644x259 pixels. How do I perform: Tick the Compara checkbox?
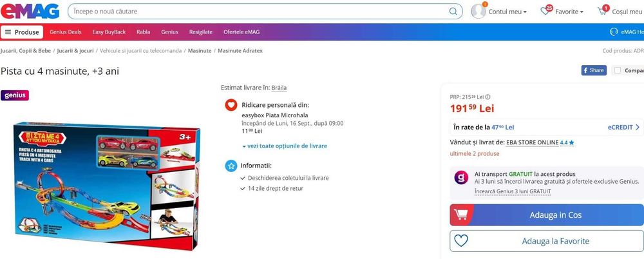(x=618, y=70)
